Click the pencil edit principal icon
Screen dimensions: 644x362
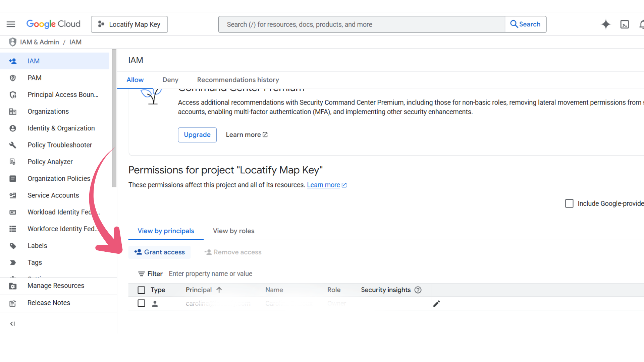point(436,304)
